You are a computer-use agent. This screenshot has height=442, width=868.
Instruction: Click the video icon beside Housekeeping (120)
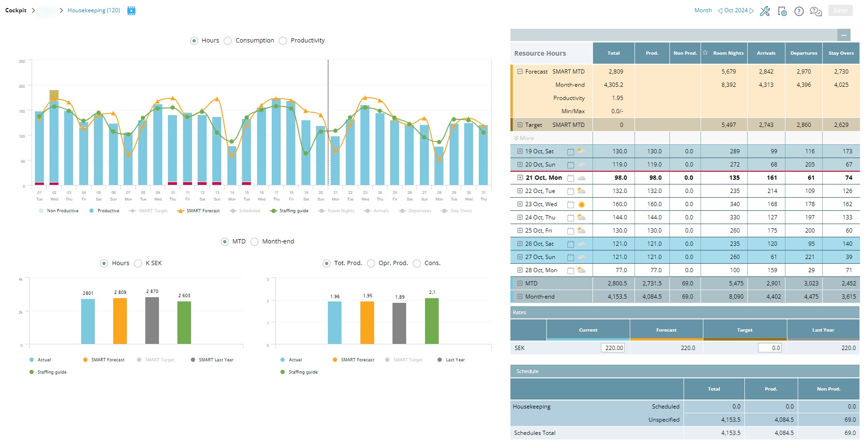point(132,10)
